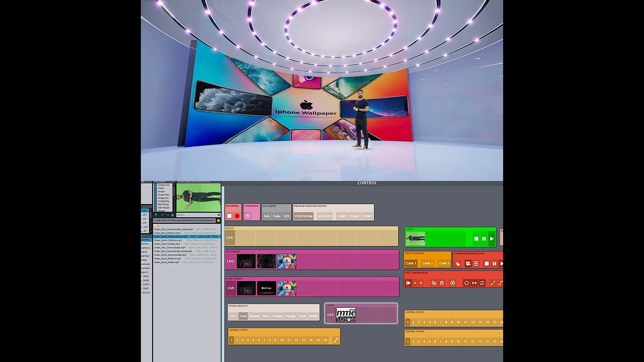Select the channel logo thumbnail in Logos
This screenshot has height=362, width=644.
[x=346, y=315]
